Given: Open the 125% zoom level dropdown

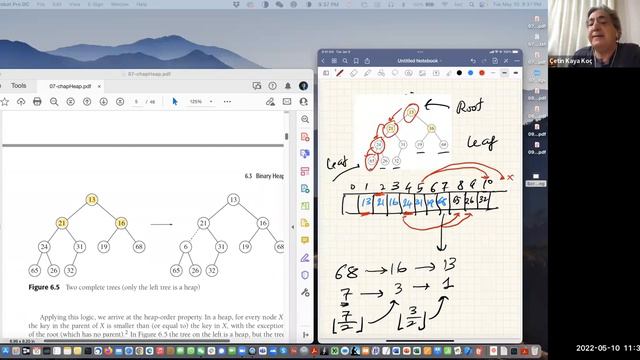Looking at the screenshot, I should pos(200,102).
